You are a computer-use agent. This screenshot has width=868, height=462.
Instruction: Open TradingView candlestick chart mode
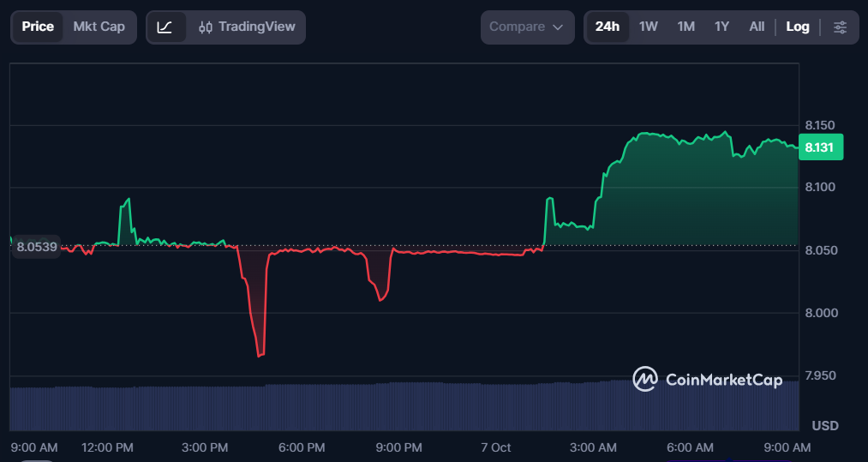coord(248,27)
